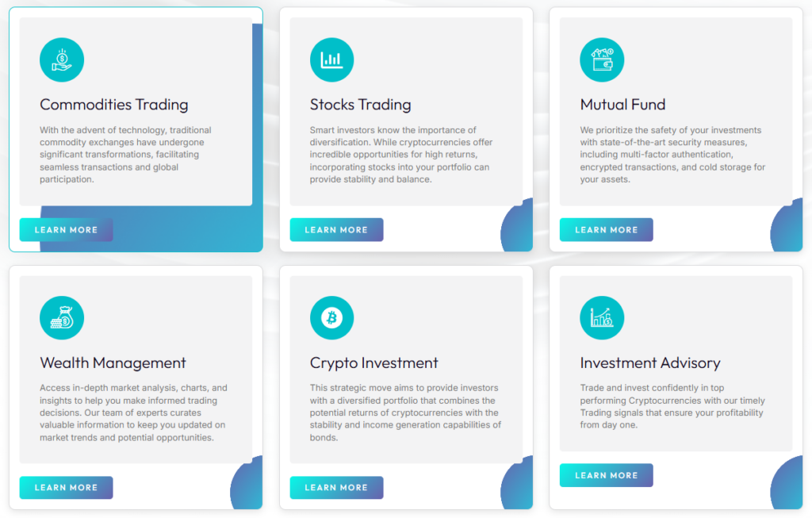This screenshot has width=812, height=518.
Task: Click the Mutual Fund wallet icon
Action: coord(602,59)
